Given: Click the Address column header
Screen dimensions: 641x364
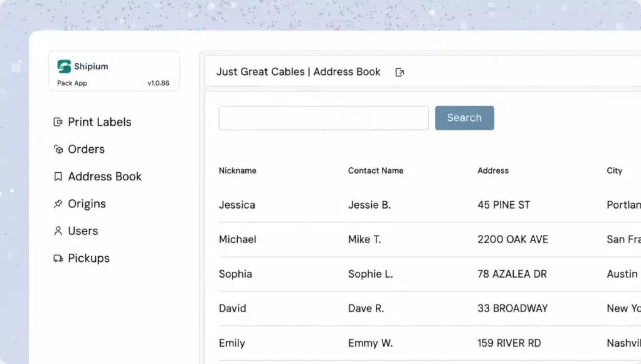Looking at the screenshot, I should click(x=493, y=170).
